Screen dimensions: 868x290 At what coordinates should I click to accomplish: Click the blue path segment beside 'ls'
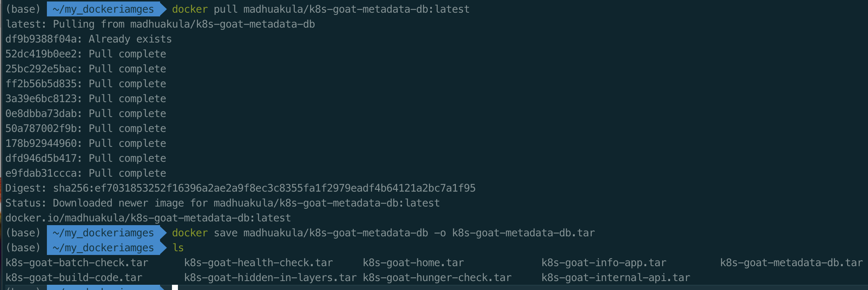(x=103, y=248)
